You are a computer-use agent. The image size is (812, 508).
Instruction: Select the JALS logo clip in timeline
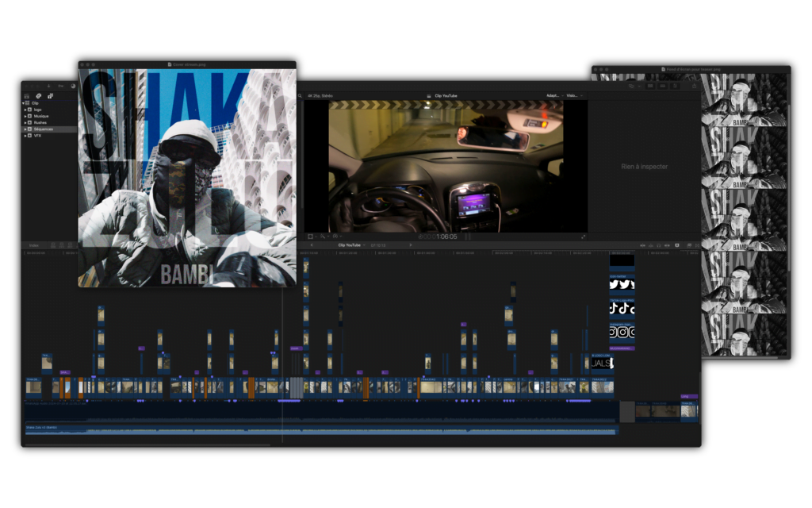603,364
